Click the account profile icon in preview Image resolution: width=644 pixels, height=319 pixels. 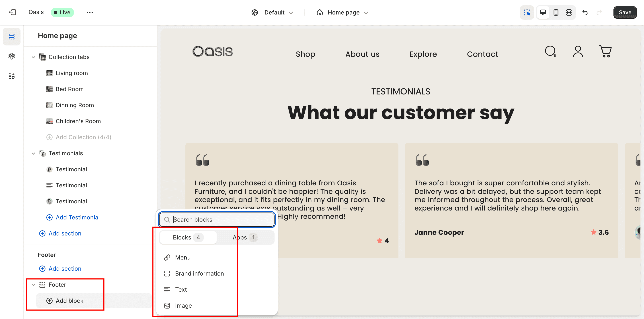tap(578, 51)
